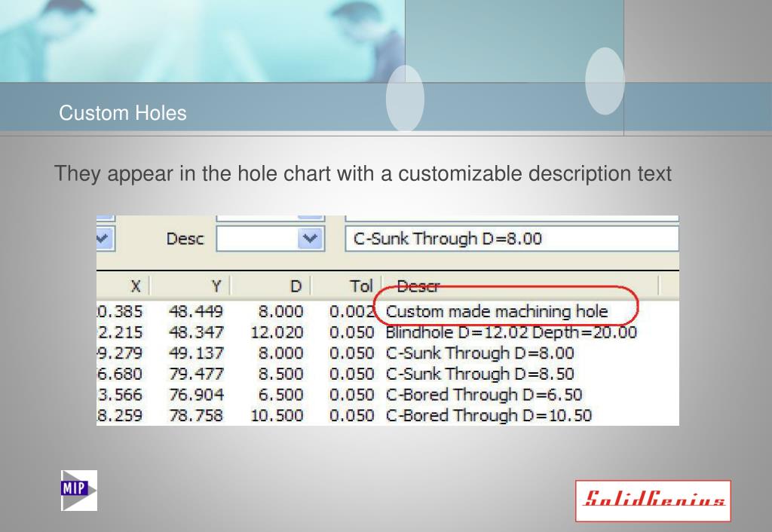Click the diameter cell 10.500
Image resolution: width=772 pixels, height=532 pixels.
[x=277, y=415]
